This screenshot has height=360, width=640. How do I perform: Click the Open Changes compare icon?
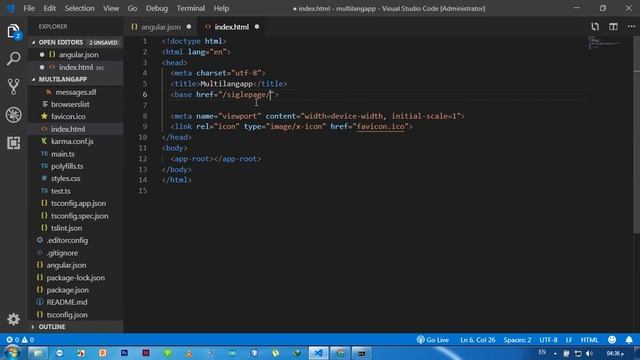pos(595,27)
